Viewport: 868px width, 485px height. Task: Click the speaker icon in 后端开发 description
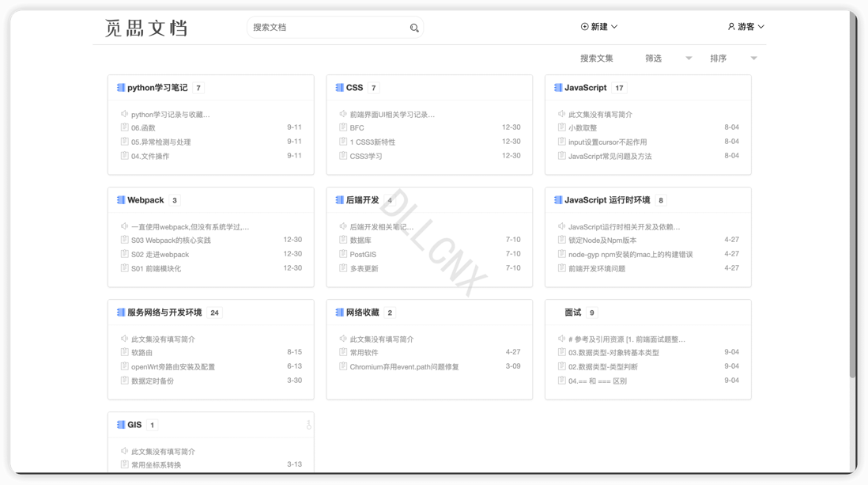click(x=343, y=226)
